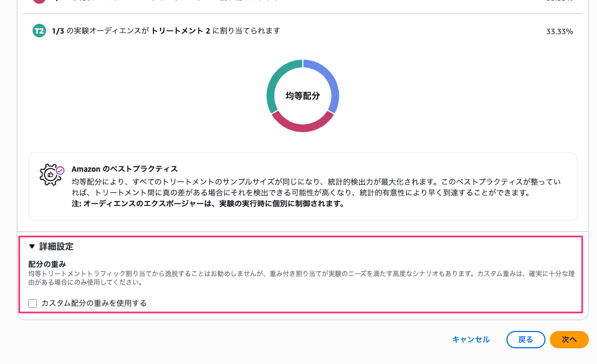The width and height of the screenshot is (597, 364).
Task: Click the 戻る button
Action: point(525,340)
